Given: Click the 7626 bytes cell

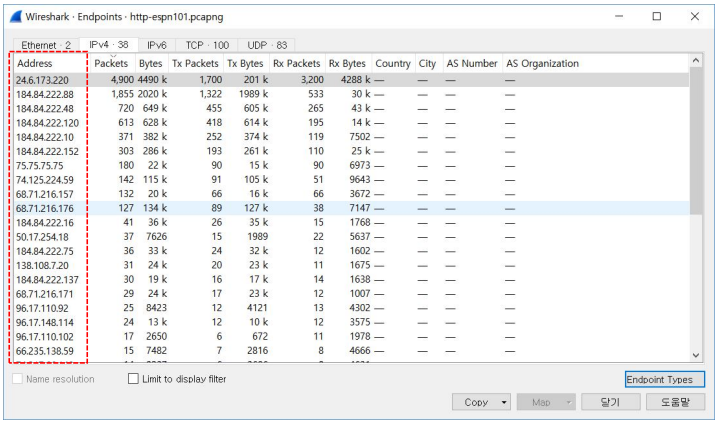Looking at the screenshot, I should click(157, 236).
